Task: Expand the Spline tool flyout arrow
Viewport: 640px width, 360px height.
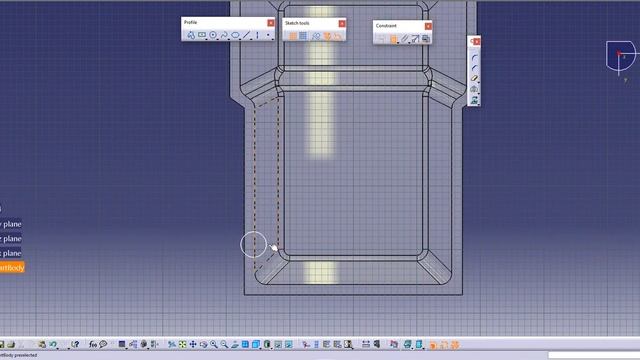Action: [x=229, y=40]
